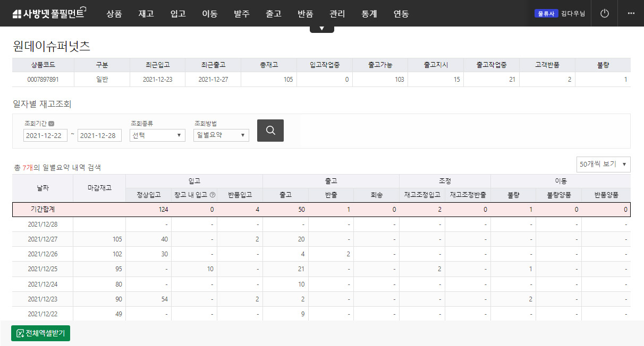Open the 통계 menu

coord(369,14)
